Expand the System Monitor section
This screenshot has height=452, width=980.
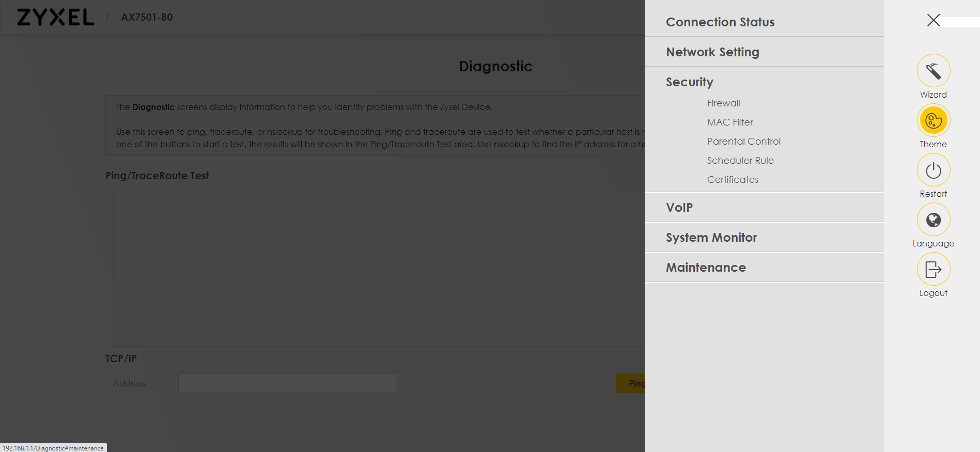pyautogui.click(x=711, y=238)
